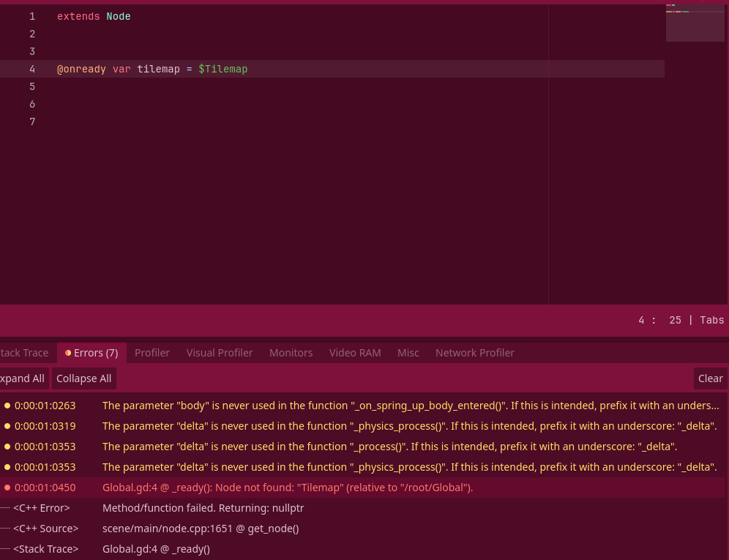This screenshot has height=560, width=729.
Task: Select the "_on_spring_up_body_entered()" warning row
Action: pos(362,406)
